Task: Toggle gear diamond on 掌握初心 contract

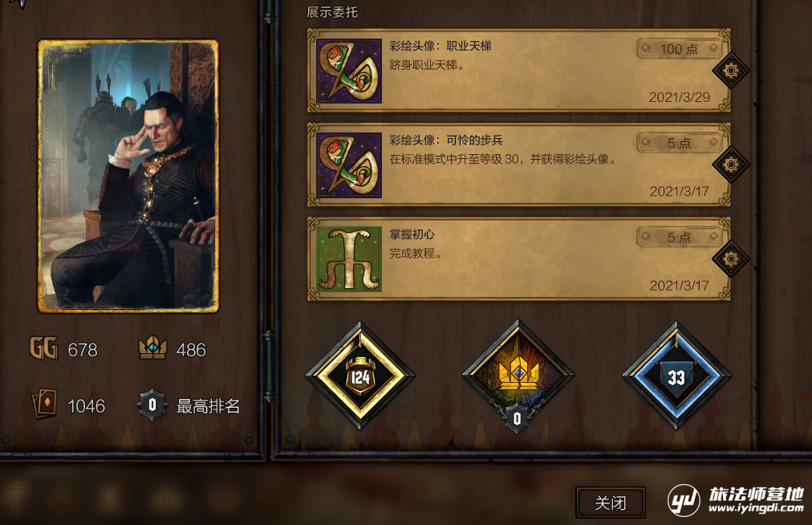Action: (x=731, y=258)
